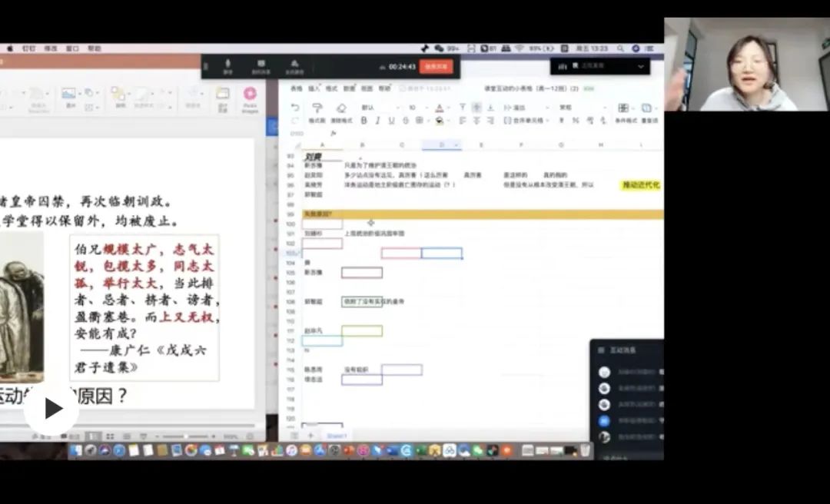Image resolution: width=830 pixels, height=504 pixels.
Task: Click the merge cells button
Action: tap(525, 121)
